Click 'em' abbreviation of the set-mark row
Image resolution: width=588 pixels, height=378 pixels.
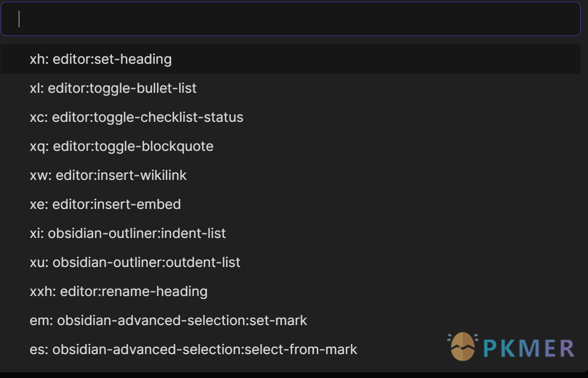[40, 321]
